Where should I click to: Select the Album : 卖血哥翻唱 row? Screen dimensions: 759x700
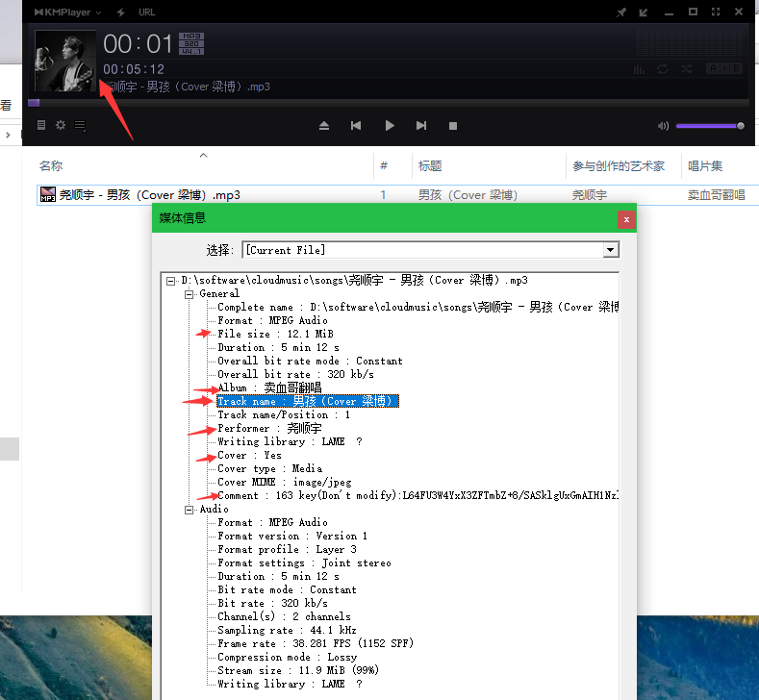click(269, 387)
